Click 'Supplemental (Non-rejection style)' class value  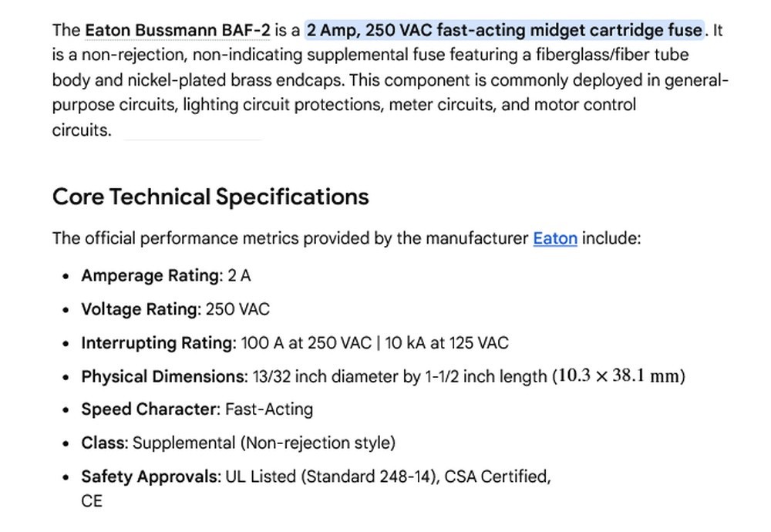tap(264, 443)
